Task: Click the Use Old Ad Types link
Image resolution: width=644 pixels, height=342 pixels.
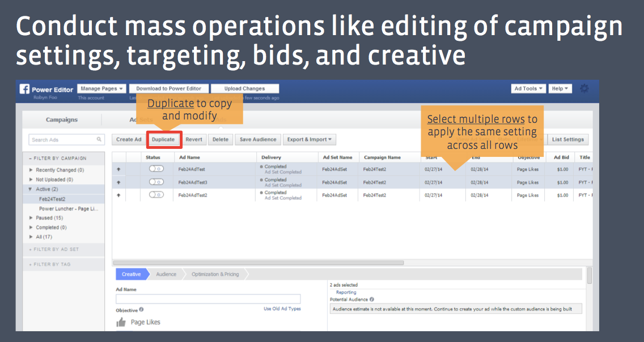Action: coord(282,309)
